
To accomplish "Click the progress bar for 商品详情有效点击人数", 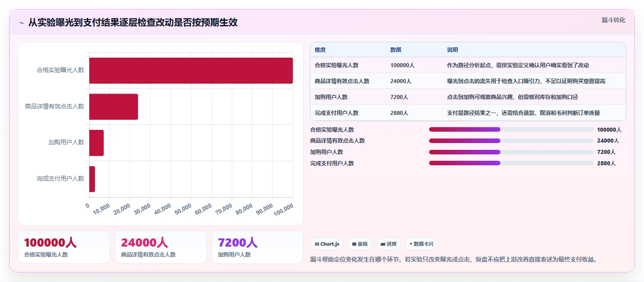I will coord(511,141).
